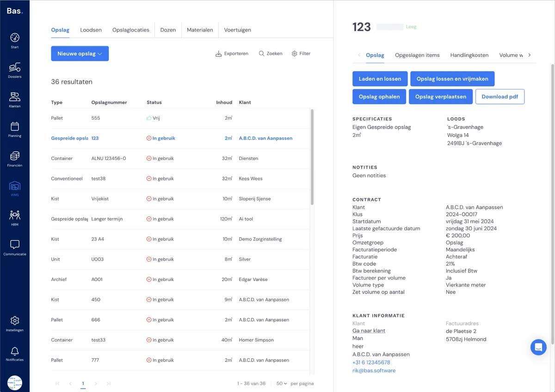Click Download pdf button
The height and width of the screenshot is (392, 555).
[500, 97]
